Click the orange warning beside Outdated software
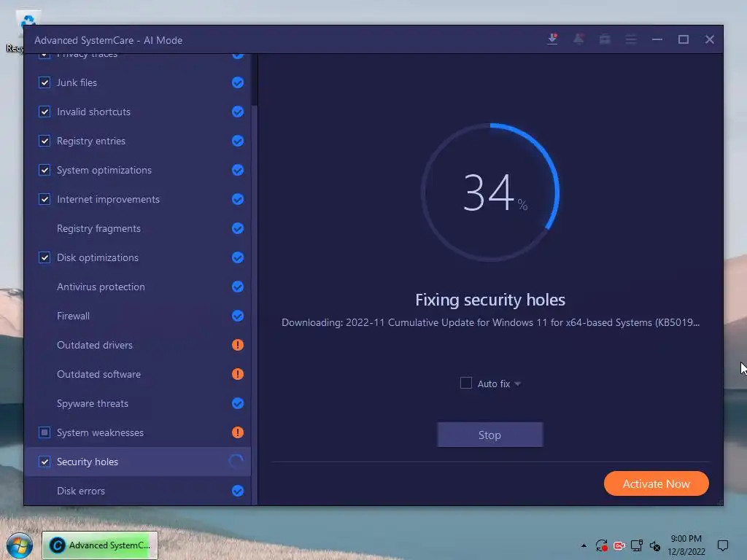 click(238, 374)
